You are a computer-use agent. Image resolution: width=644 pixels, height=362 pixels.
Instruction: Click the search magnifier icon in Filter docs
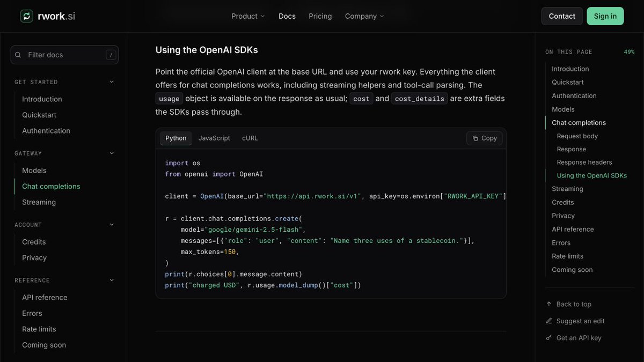18,55
